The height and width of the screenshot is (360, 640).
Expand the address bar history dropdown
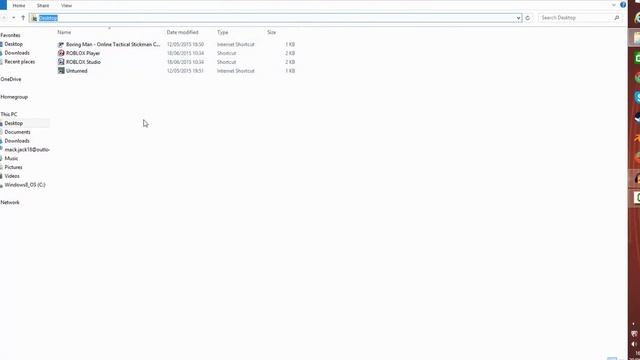(518, 18)
